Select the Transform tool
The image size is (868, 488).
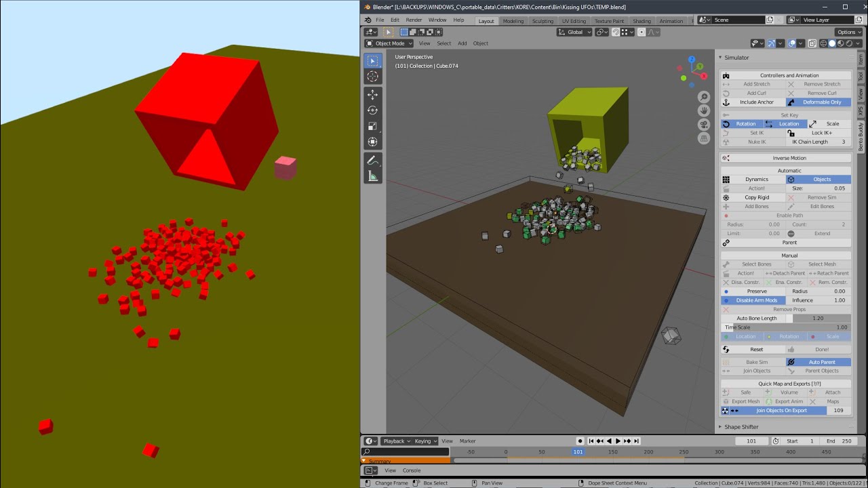point(372,142)
